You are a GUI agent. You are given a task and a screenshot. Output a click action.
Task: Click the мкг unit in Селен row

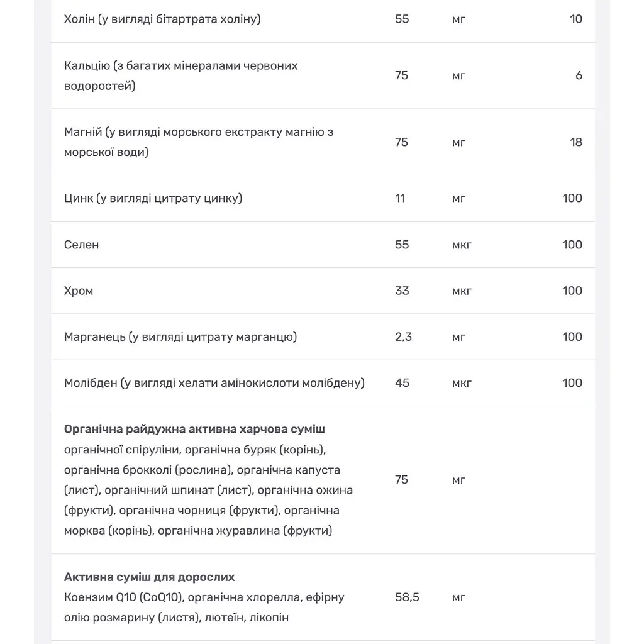coord(462,245)
